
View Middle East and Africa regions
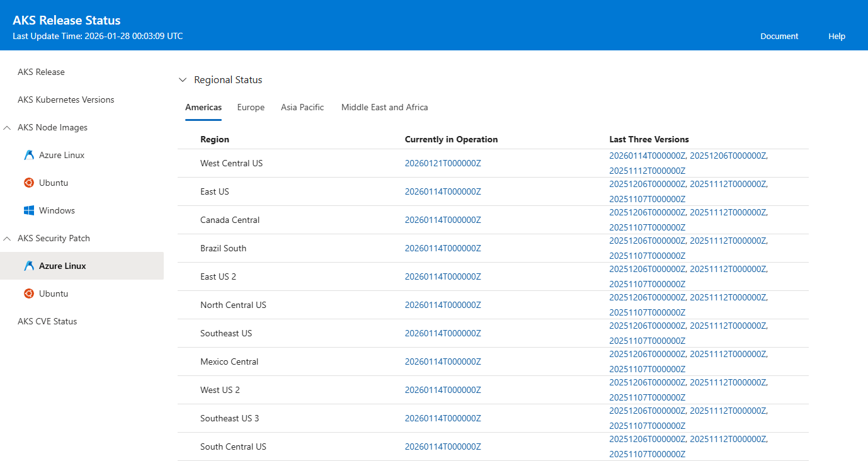[x=384, y=107]
